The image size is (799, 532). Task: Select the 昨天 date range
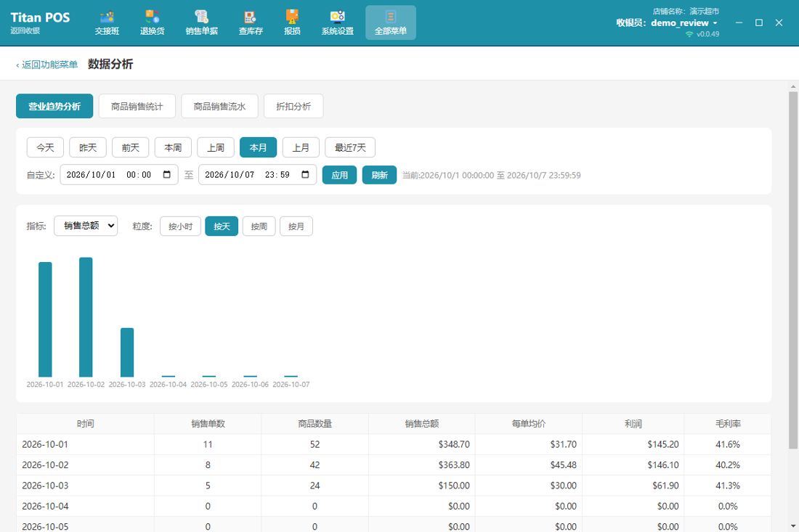click(x=88, y=147)
